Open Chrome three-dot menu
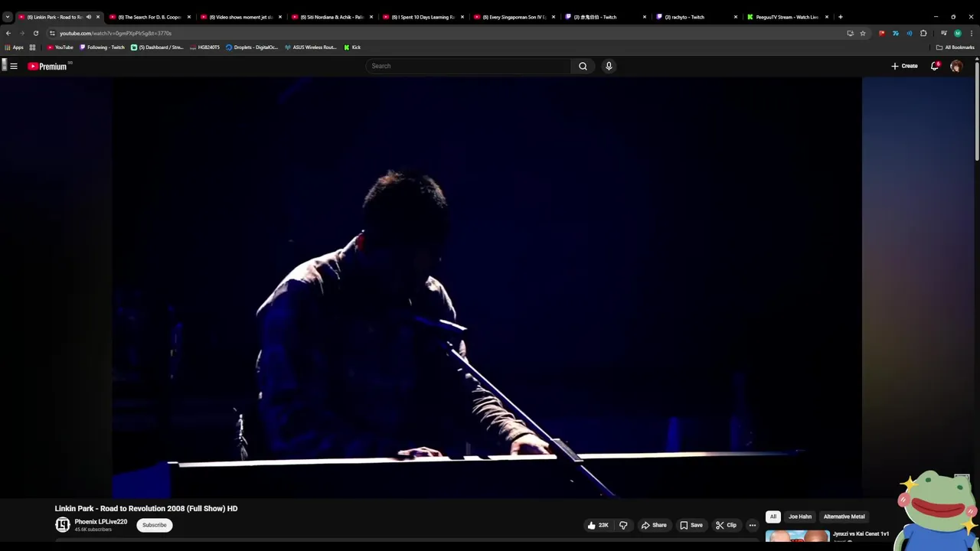The width and height of the screenshot is (980, 551). point(972,33)
